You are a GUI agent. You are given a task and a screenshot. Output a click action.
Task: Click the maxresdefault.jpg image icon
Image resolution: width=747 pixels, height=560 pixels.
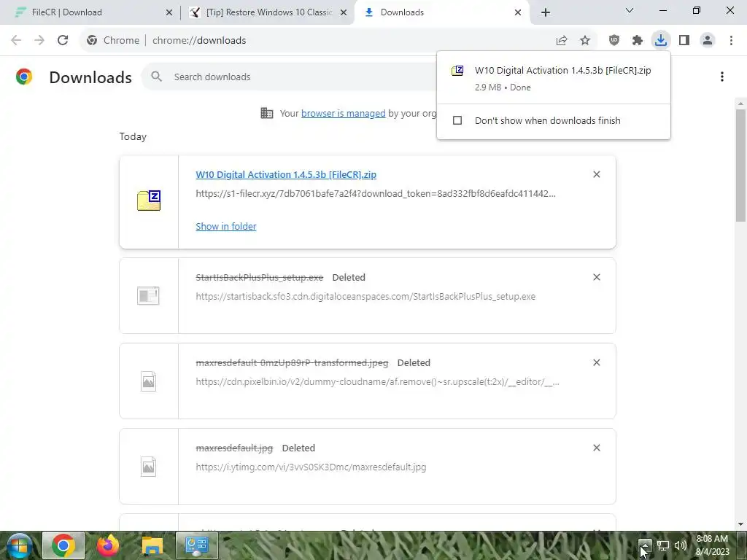tap(148, 467)
